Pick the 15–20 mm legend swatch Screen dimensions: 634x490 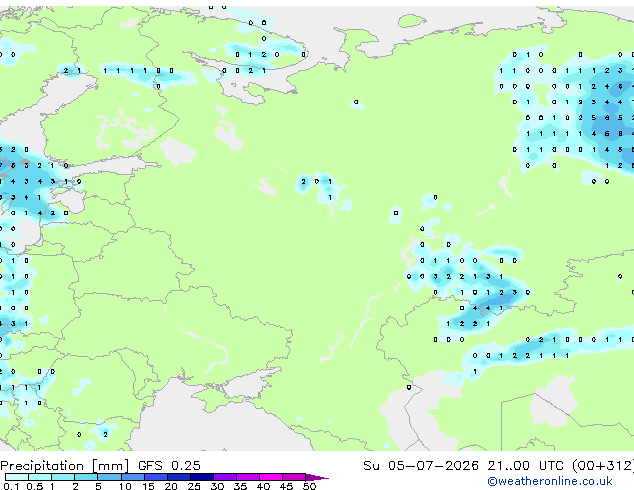click(155, 477)
